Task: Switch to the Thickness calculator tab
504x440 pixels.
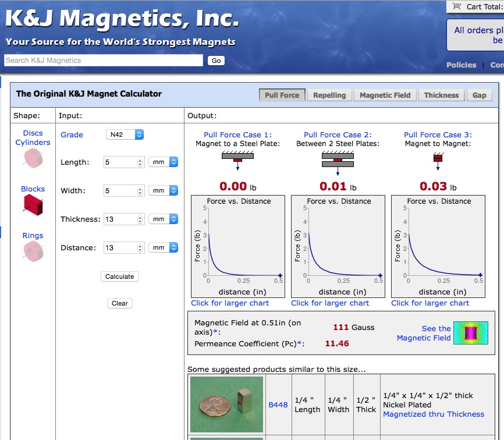Action: [441, 95]
